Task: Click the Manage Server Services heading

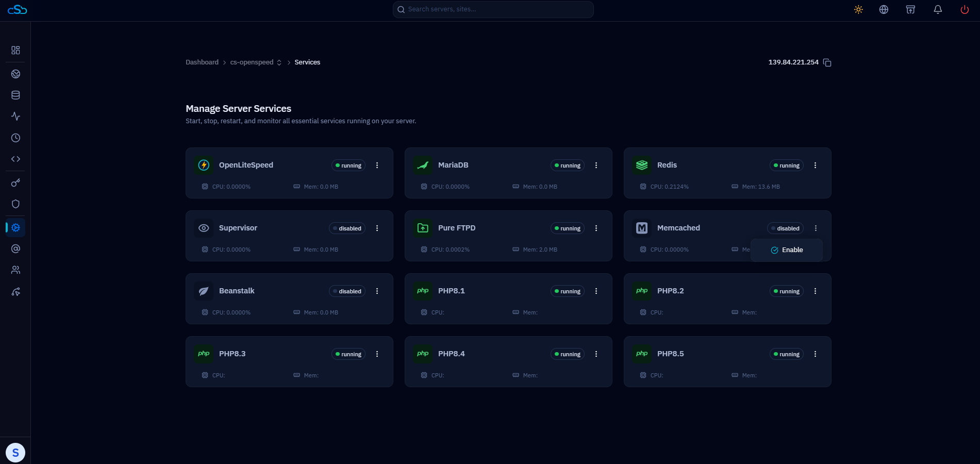Action: (239, 109)
